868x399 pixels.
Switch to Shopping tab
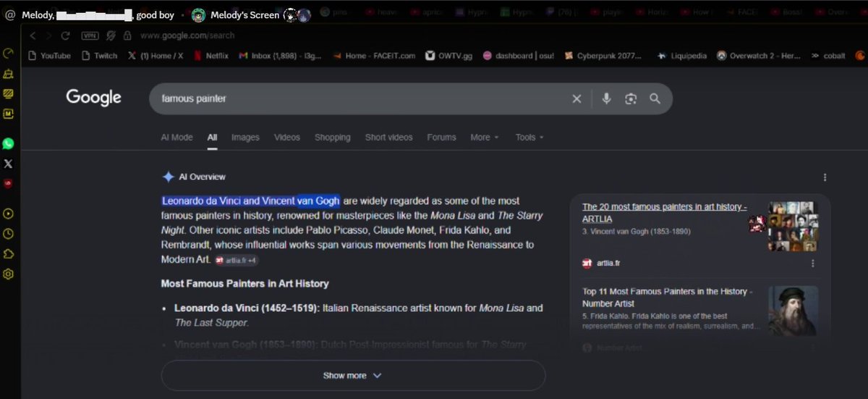[333, 137]
